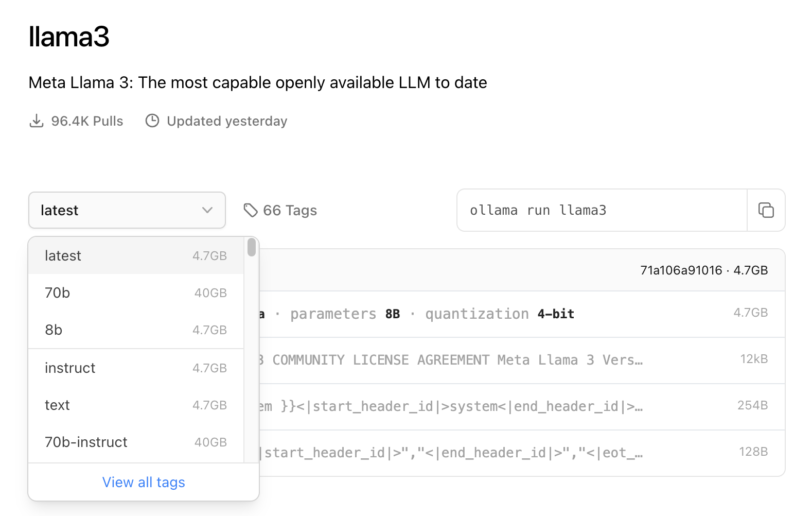This screenshot has height=516, width=812.
Task: Click the ollama run llama3 command field
Action: 601,210
